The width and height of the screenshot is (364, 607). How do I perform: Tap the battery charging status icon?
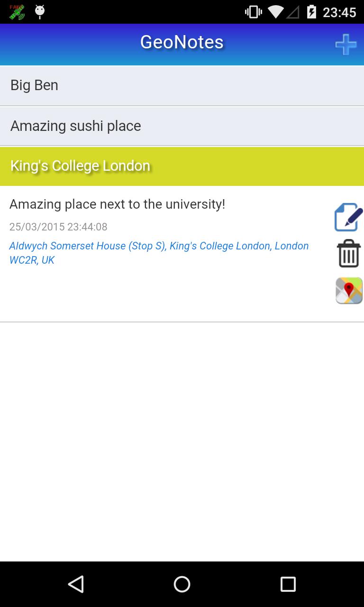click(x=311, y=12)
